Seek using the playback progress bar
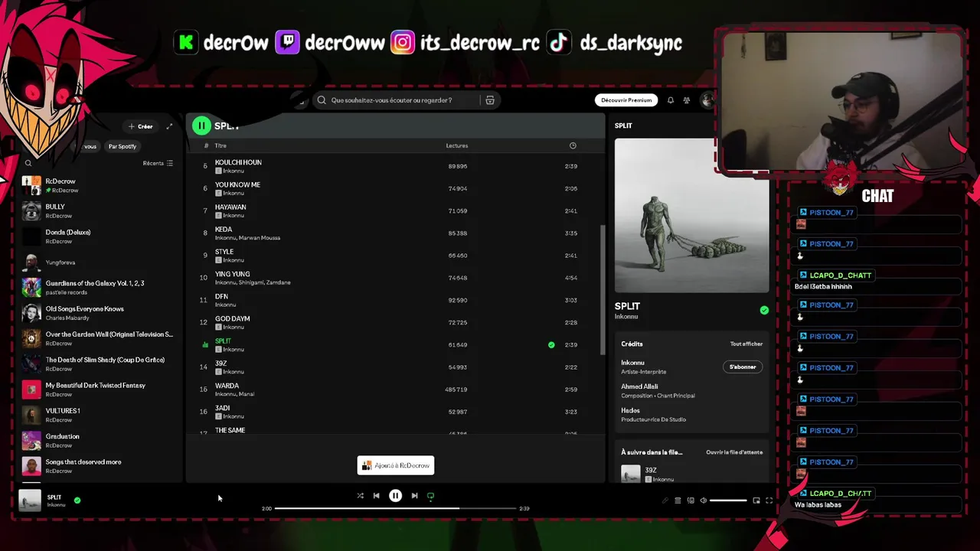This screenshot has width=980, height=551. click(x=395, y=508)
